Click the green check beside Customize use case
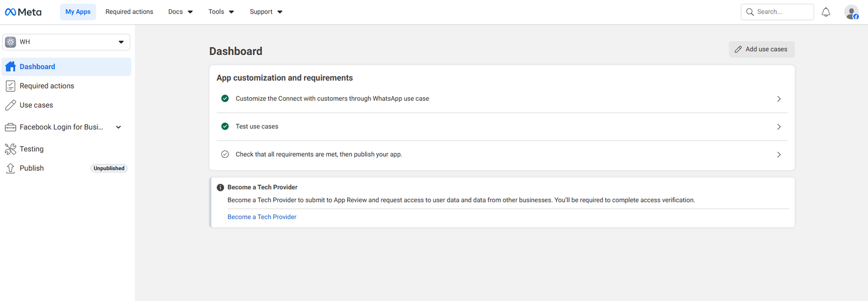868x301 pixels. pos(225,99)
